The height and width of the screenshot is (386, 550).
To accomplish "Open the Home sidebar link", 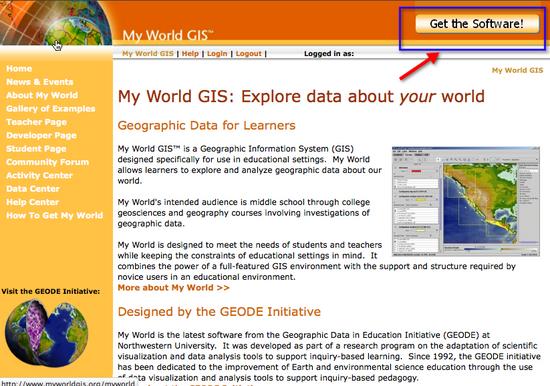I will coord(19,68).
